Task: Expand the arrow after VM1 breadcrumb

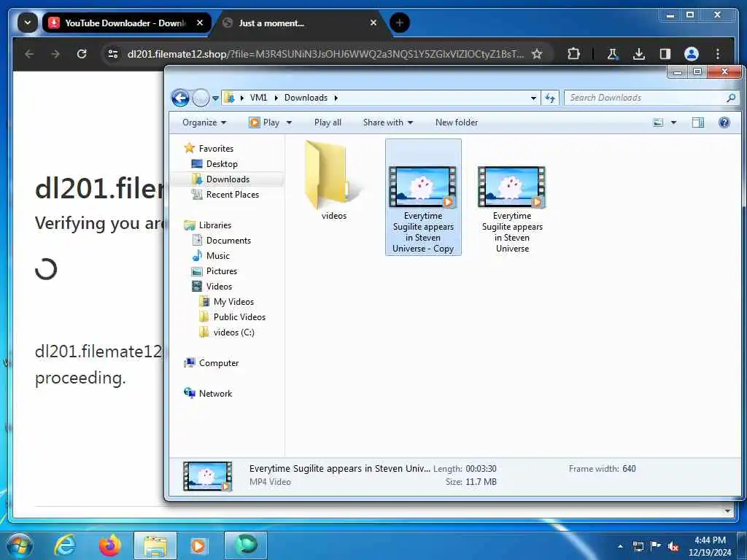Action: 276,98
